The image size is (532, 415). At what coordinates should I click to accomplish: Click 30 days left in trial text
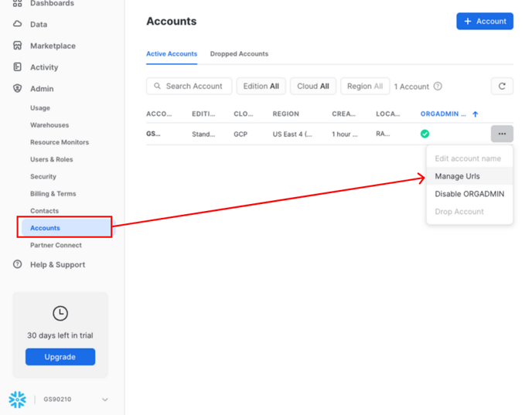click(60, 335)
